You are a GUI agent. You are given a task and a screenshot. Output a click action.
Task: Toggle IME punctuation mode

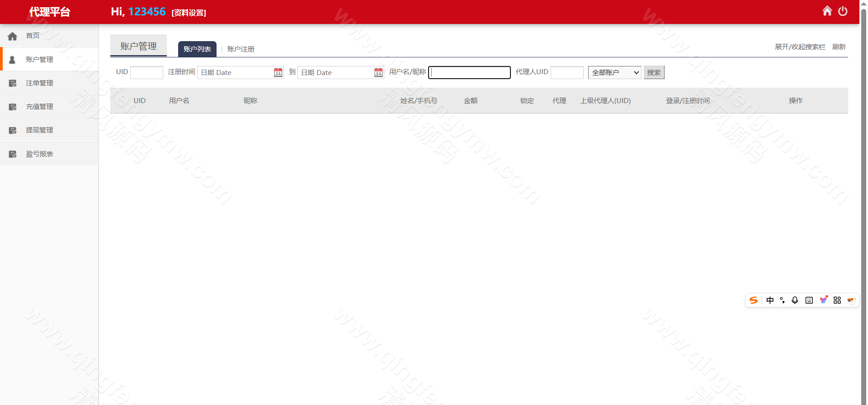coord(782,300)
